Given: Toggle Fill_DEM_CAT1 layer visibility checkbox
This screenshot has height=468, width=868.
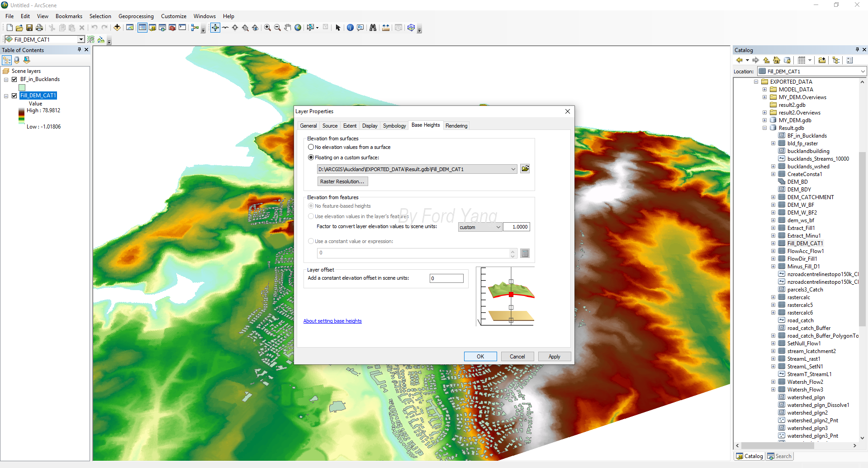Looking at the screenshot, I should pyautogui.click(x=14, y=96).
